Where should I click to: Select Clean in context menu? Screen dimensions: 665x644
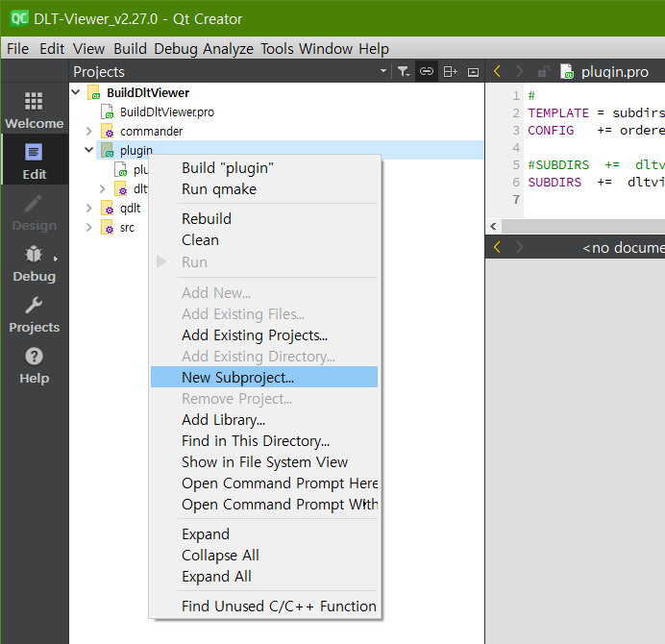tap(264, 240)
